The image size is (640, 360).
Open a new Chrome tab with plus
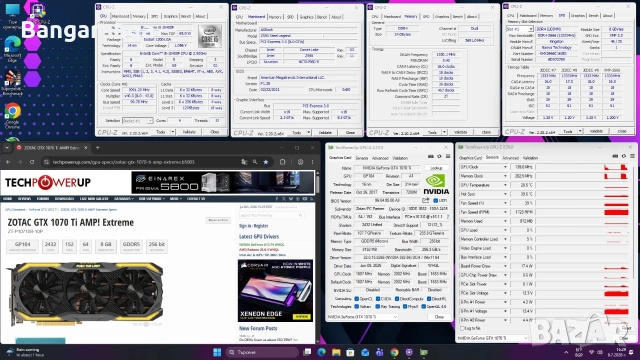98,148
